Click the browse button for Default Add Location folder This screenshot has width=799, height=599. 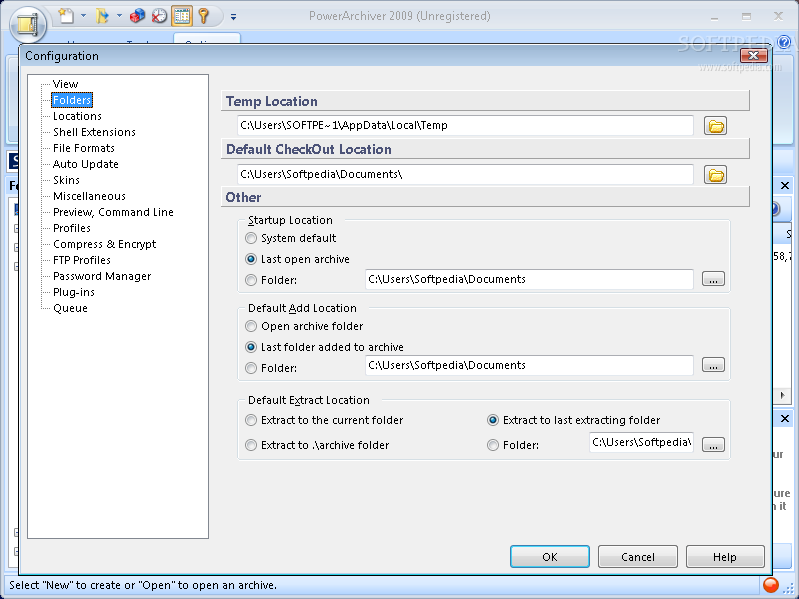click(x=713, y=365)
